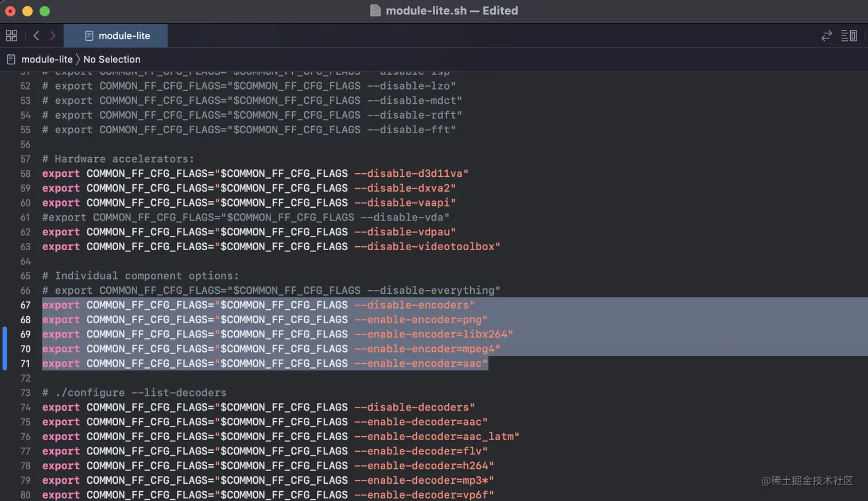
Task: Click the --disable-lzo commented flag
Action: 408,86
